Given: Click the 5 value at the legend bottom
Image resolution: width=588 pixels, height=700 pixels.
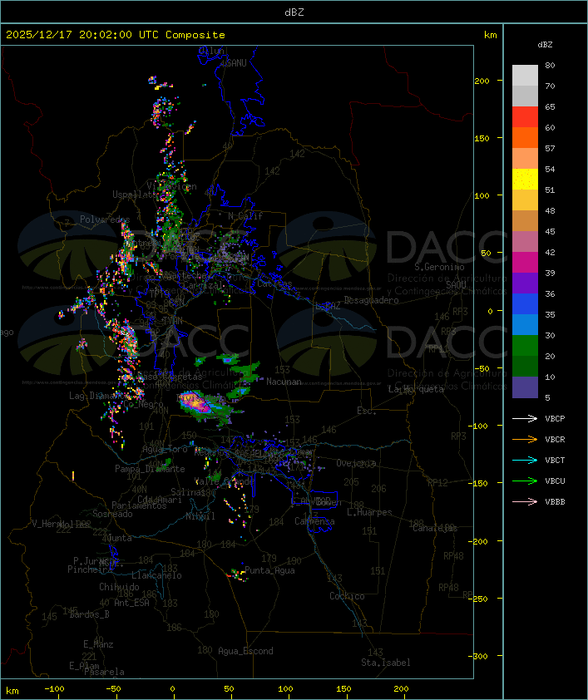Looking at the screenshot, I should (547, 397).
